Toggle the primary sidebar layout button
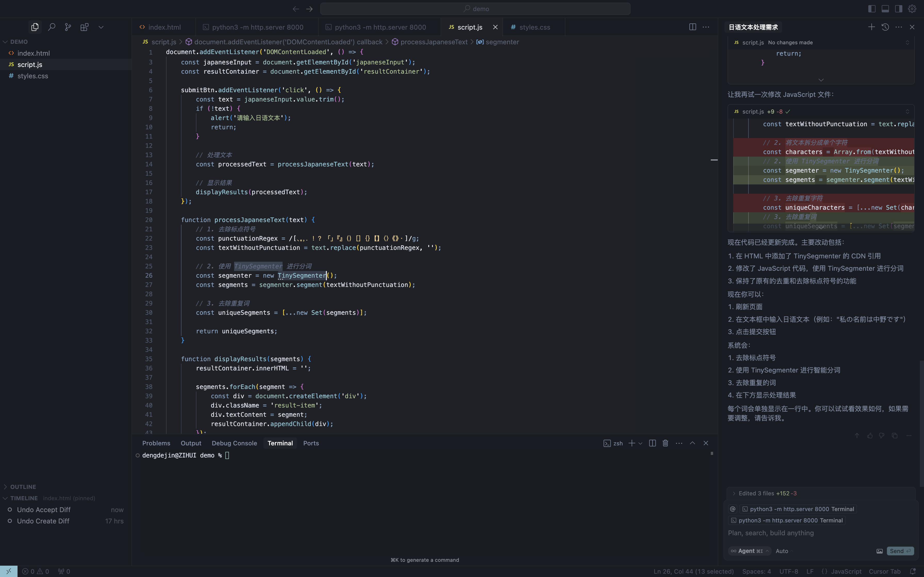The height and width of the screenshot is (577, 924). pos(872,9)
